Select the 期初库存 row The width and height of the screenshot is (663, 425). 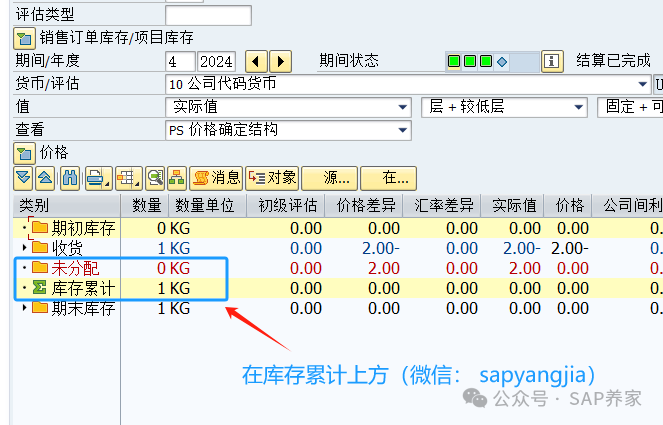338,228
